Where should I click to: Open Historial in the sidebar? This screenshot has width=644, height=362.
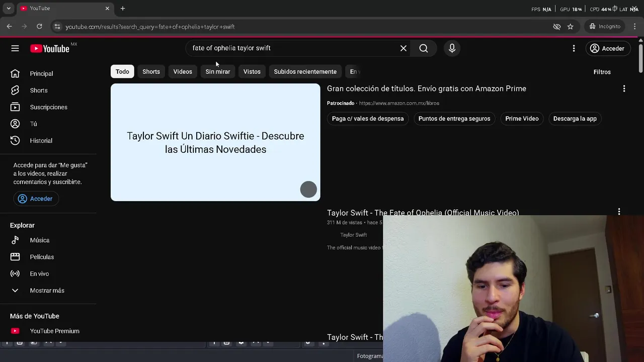(48, 141)
